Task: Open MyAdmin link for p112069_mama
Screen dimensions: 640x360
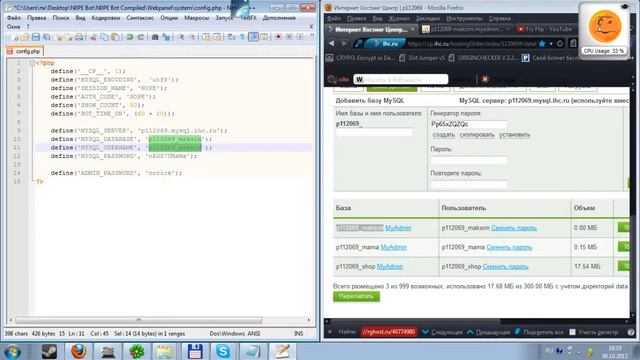Action: [393, 247]
